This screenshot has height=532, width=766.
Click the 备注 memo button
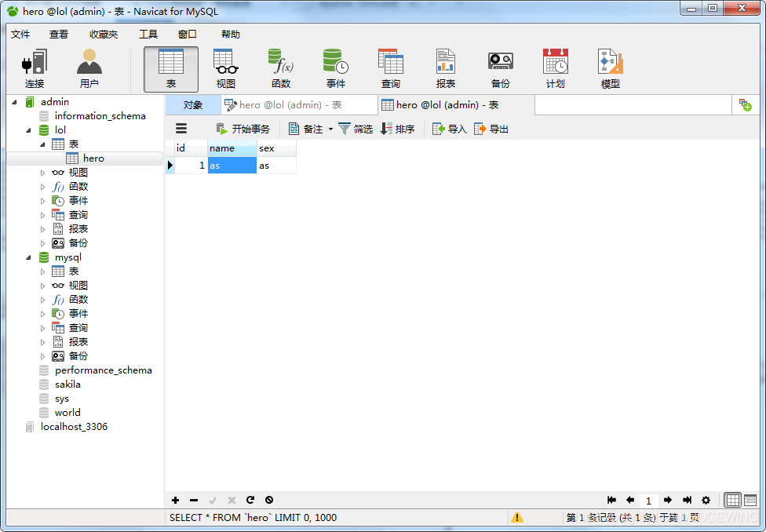pyautogui.click(x=306, y=129)
